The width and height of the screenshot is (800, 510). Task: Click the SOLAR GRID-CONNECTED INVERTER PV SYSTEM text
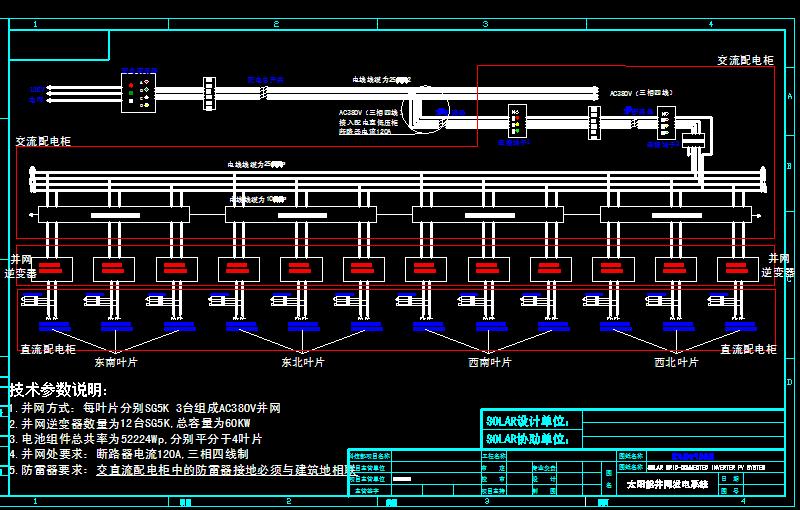pos(707,468)
